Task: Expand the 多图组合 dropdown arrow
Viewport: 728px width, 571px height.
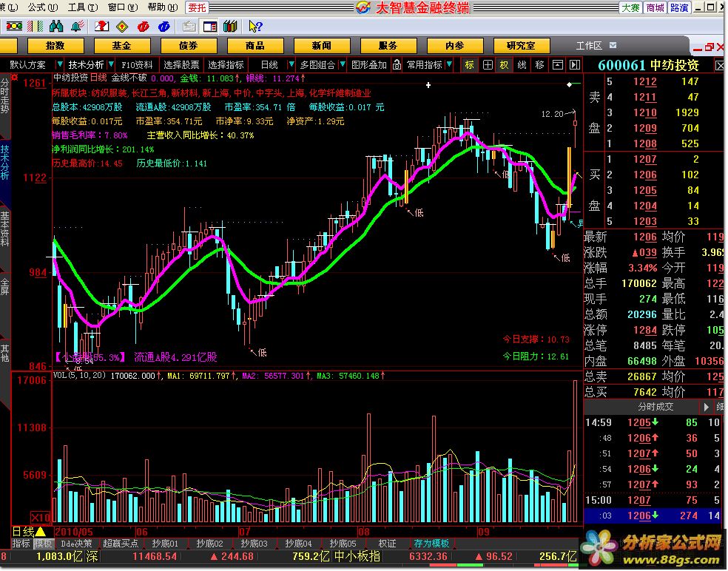Action: (343, 64)
